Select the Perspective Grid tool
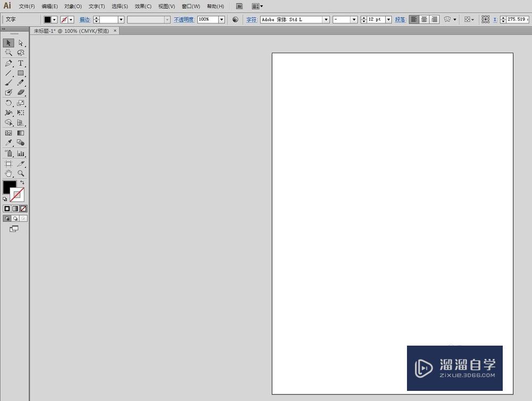The height and width of the screenshot is (401, 532). pos(21,122)
